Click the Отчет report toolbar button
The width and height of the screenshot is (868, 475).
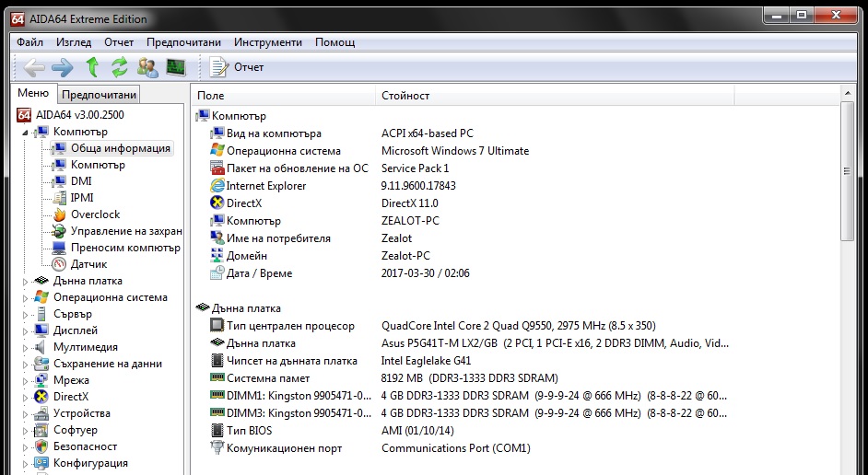click(x=237, y=67)
